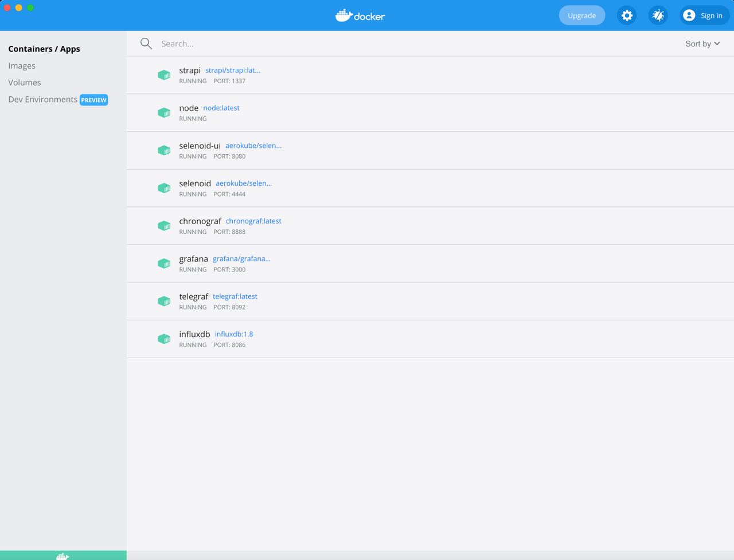
Task: Click the whale status icon at bottom left
Action: click(63, 556)
